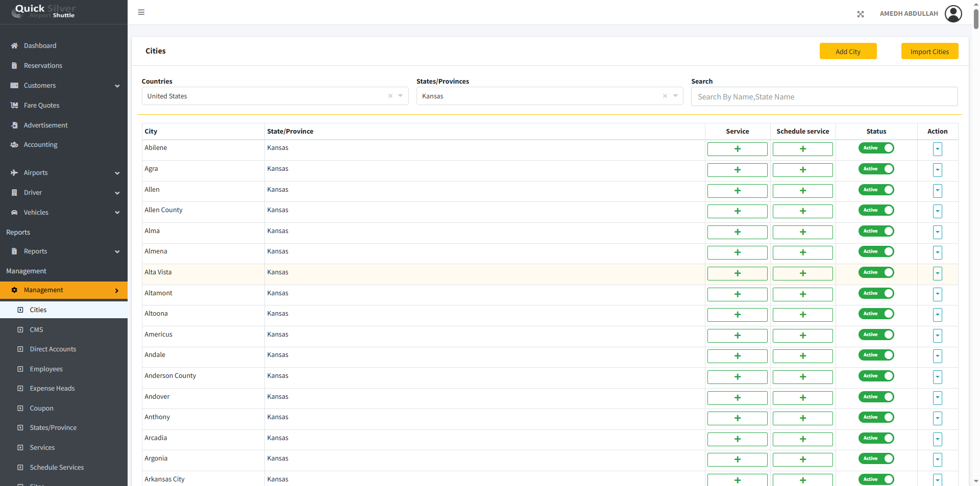Disable Active status for Alta Vista
This screenshot has width=980, height=486.
876,272
